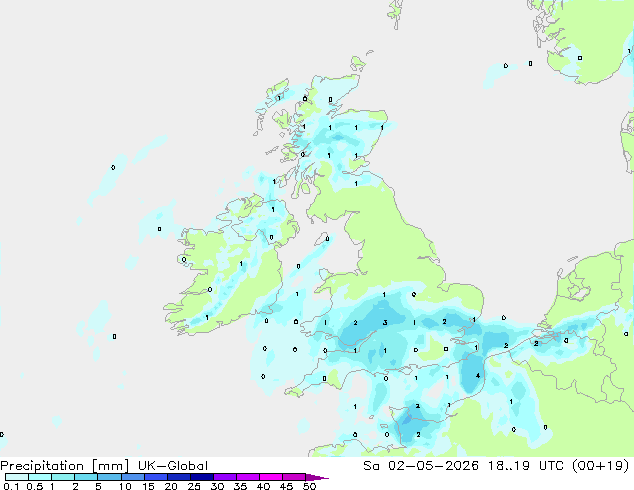Select the 0.5–1 mm legend color swatch
The image size is (634, 490).
40,477
